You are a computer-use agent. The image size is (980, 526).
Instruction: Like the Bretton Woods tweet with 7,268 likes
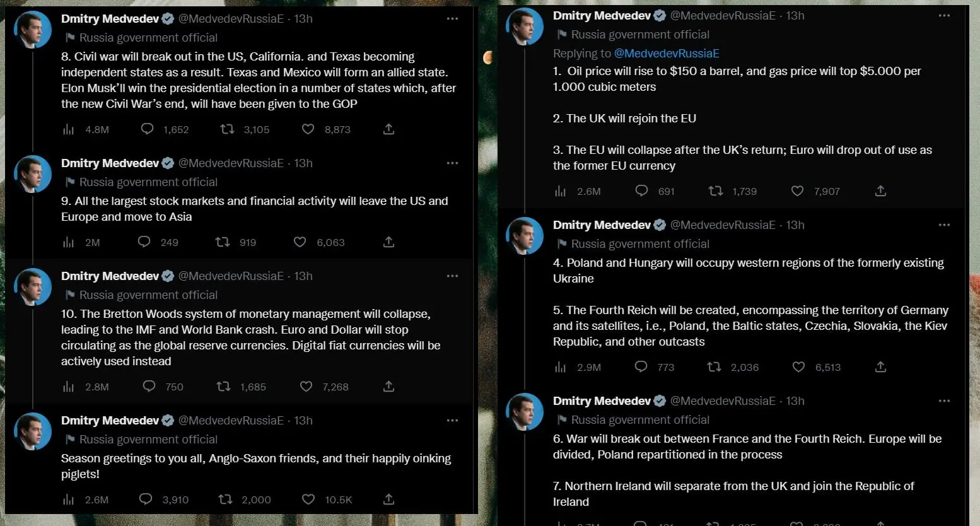point(306,387)
